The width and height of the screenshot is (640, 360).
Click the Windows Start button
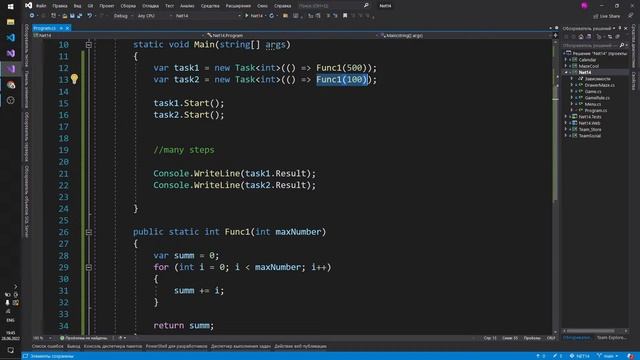click(x=11, y=6)
